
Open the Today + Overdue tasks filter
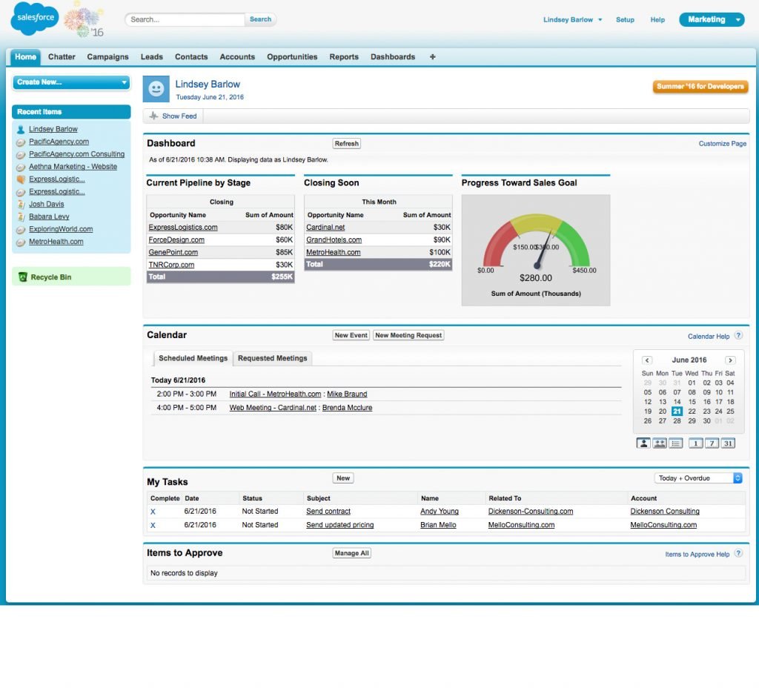click(x=697, y=478)
